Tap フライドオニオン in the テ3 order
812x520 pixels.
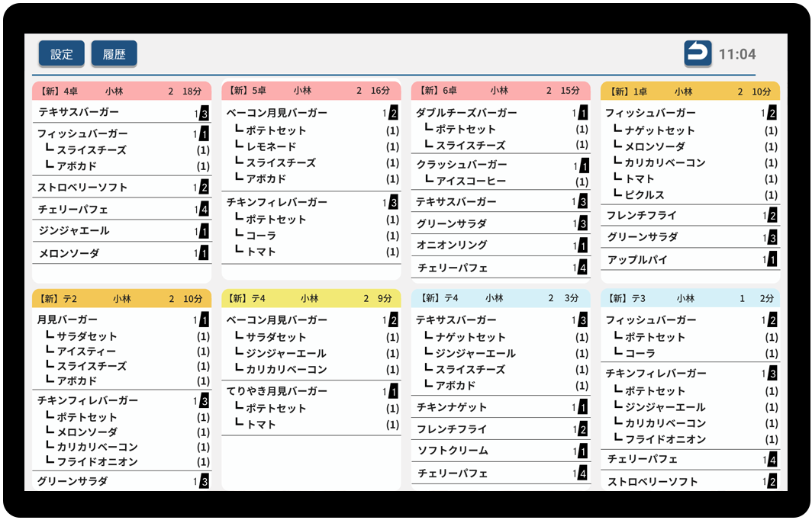[x=691, y=439]
